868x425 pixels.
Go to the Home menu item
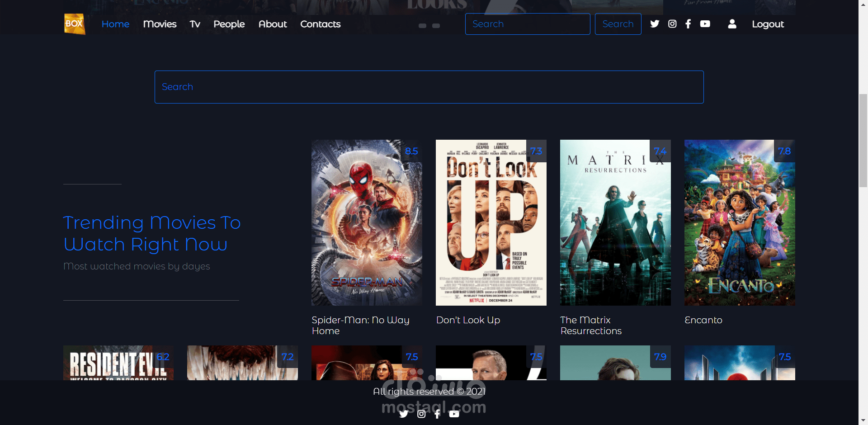pyautogui.click(x=115, y=24)
